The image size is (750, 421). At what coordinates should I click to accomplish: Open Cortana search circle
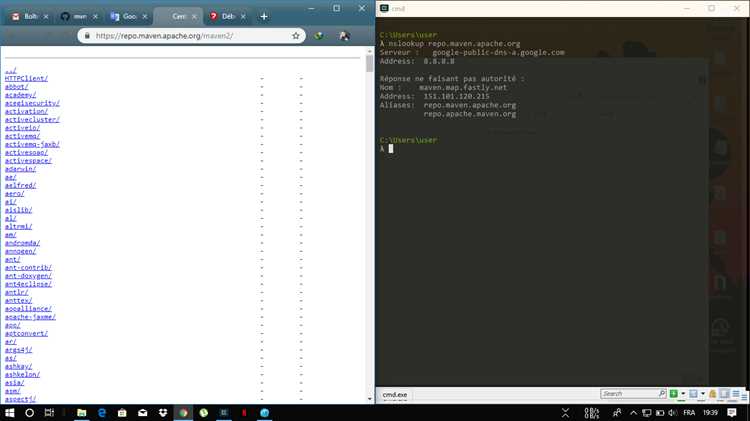coord(29,412)
